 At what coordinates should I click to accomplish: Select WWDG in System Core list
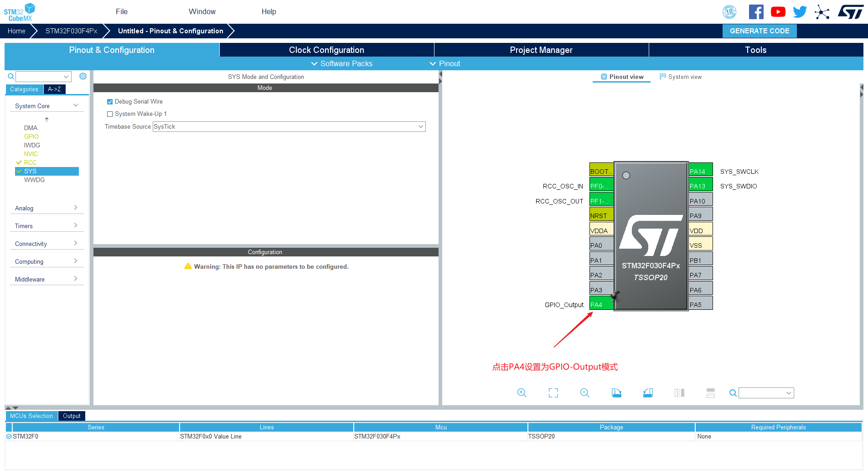pyautogui.click(x=34, y=180)
